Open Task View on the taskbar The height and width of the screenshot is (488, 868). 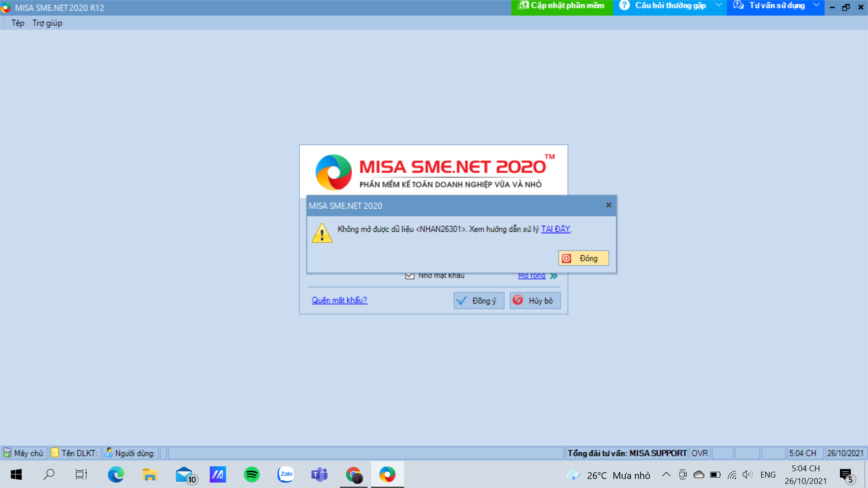[81, 474]
